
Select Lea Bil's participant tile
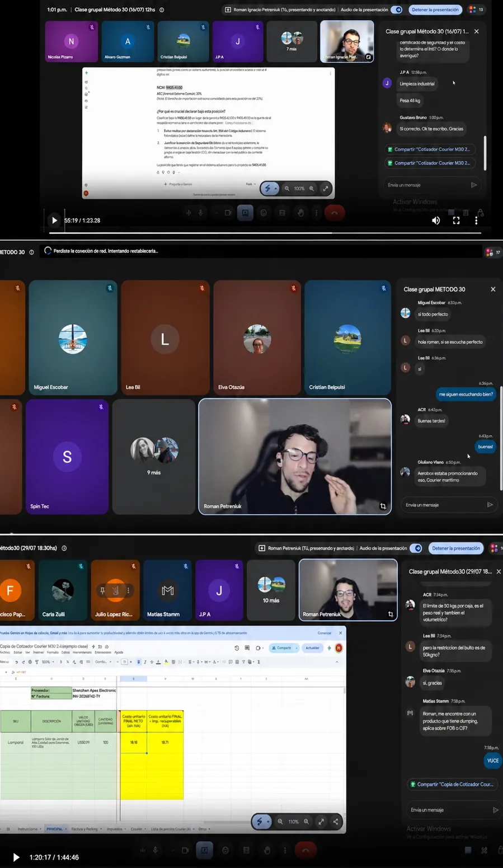pyautogui.click(x=164, y=337)
